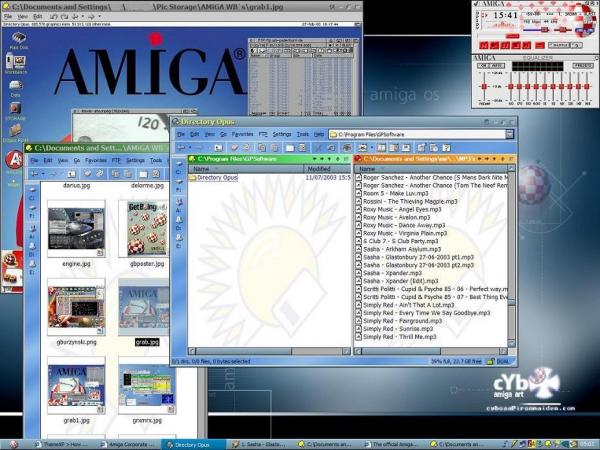Open the Back button history dropdown arrow
The height and width of the screenshot is (450, 600).
pyautogui.click(x=190, y=148)
